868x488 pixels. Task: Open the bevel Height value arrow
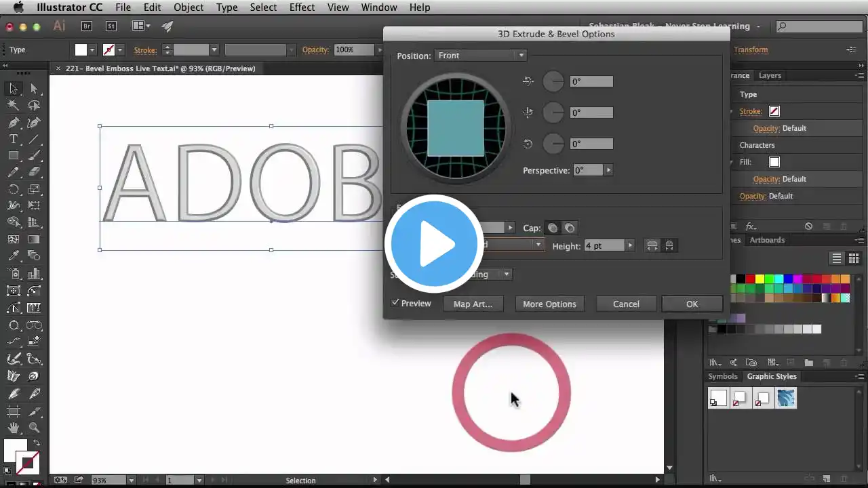pos(630,245)
